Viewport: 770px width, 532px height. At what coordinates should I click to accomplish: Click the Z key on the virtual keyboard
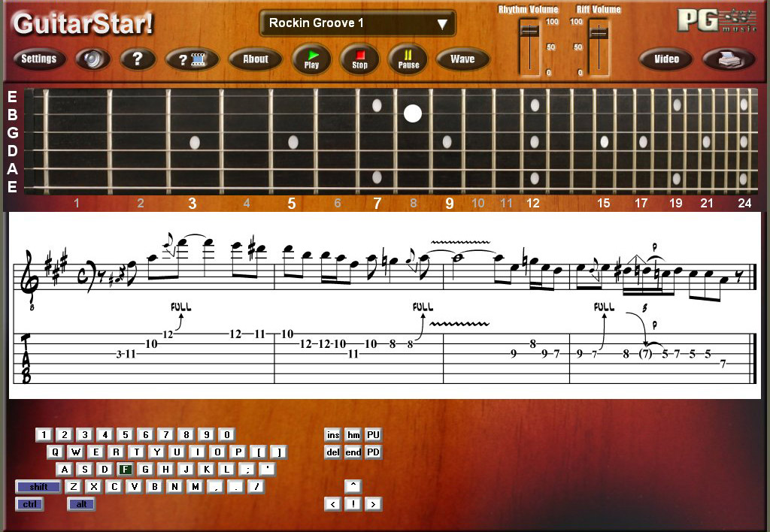(74, 486)
